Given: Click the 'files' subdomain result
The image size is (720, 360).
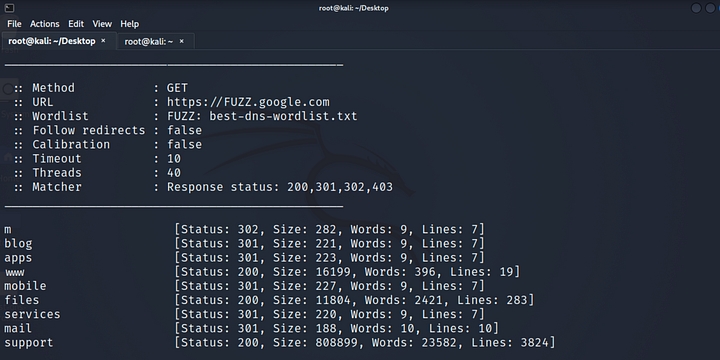Looking at the screenshot, I should pos(22,300).
